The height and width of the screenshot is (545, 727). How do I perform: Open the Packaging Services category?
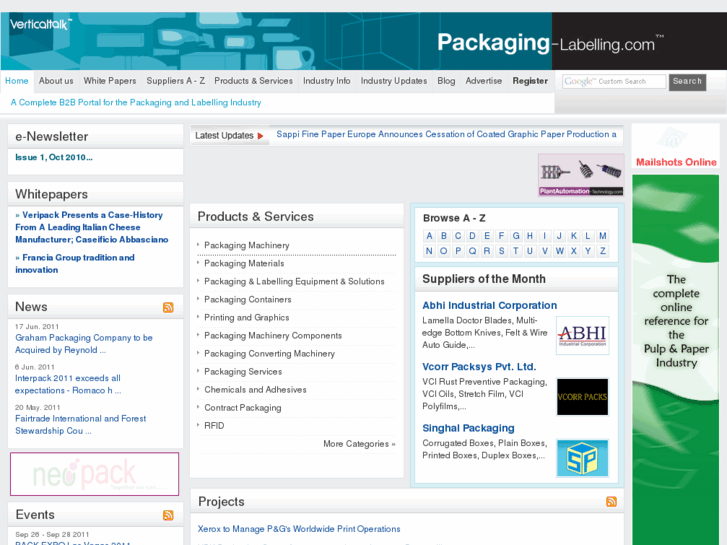tap(243, 372)
